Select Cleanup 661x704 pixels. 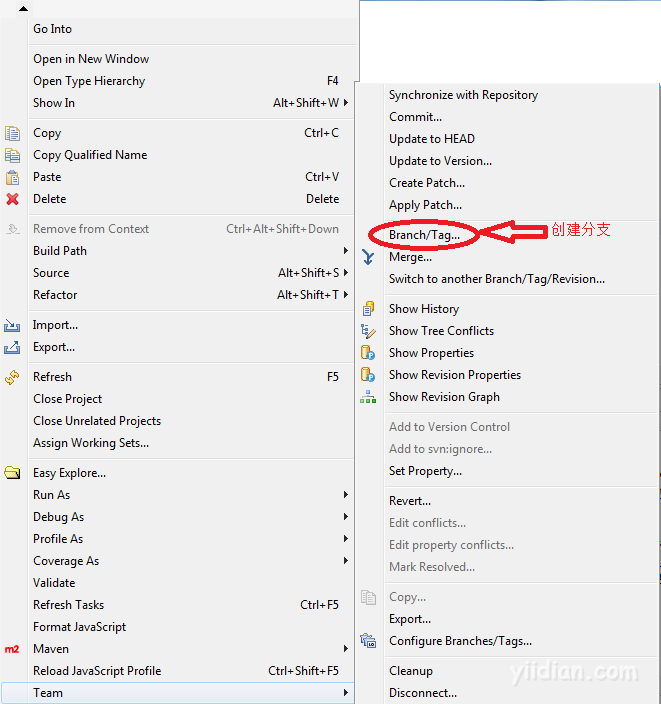point(411,671)
